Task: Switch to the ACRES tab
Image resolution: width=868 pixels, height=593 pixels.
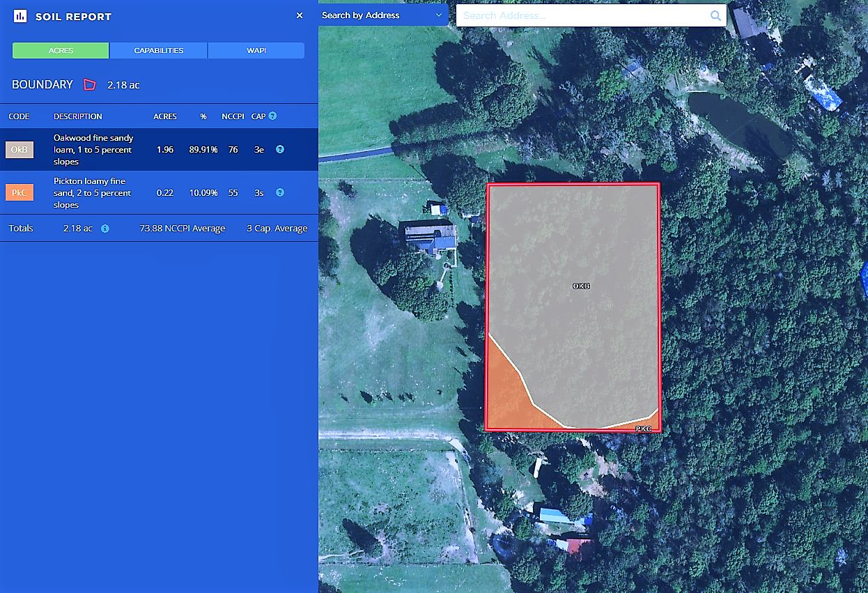Action: click(x=61, y=51)
